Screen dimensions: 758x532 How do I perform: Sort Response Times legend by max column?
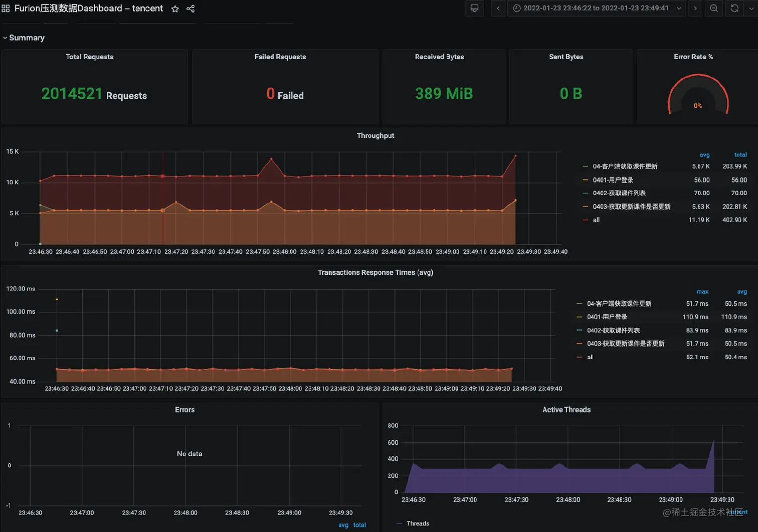pyautogui.click(x=702, y=292)
